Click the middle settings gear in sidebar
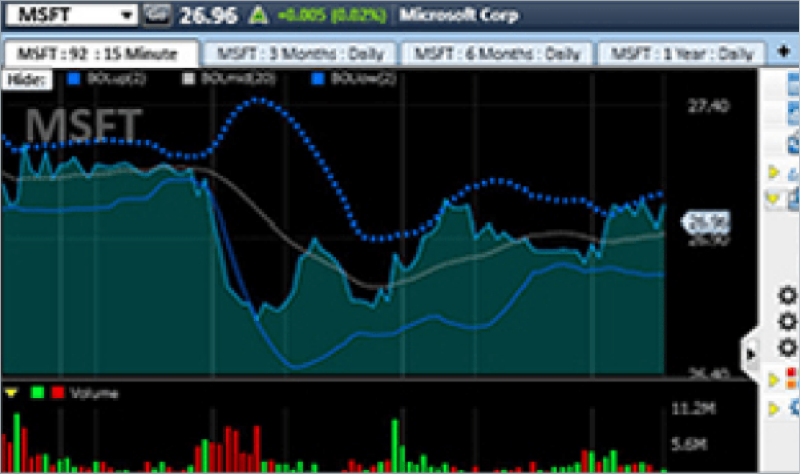 coord(787,321)
